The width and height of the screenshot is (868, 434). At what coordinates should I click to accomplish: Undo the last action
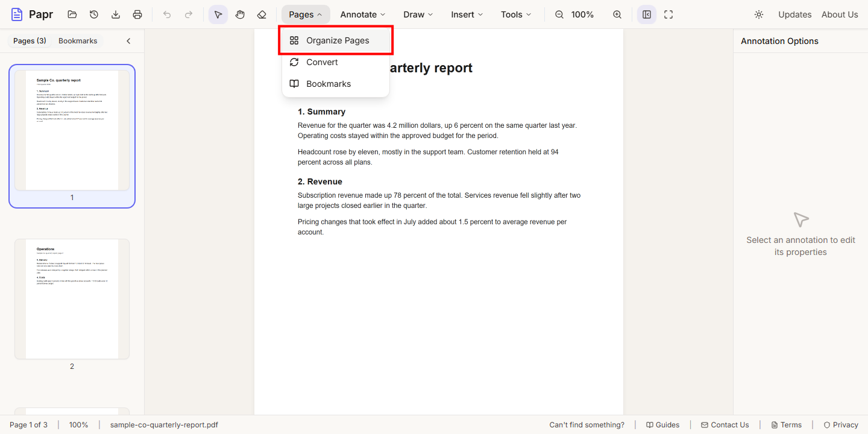[x=167, y=14]
